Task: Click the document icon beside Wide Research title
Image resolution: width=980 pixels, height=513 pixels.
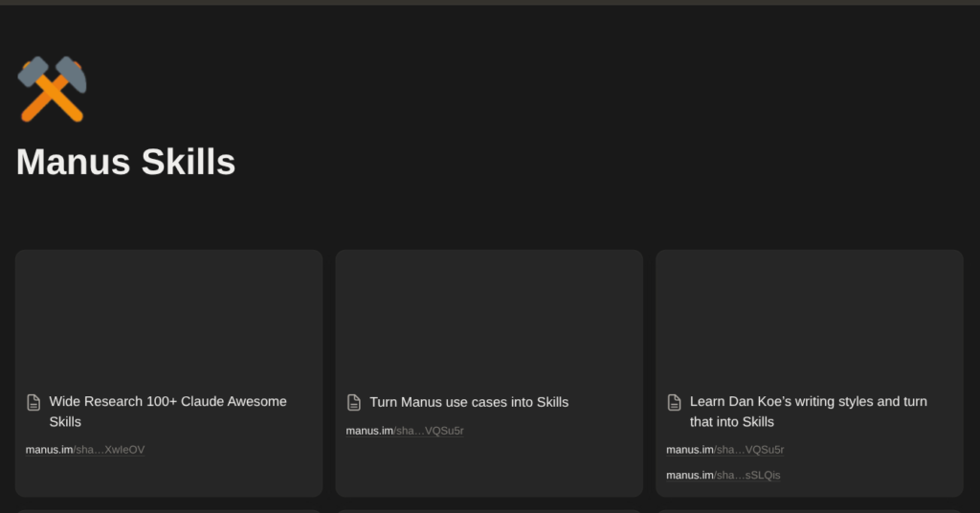Action: pos(33,402)
